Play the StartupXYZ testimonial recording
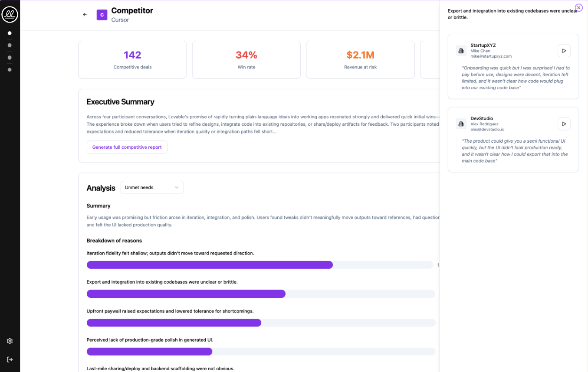 pyautogui.click(x=564, y=50)
